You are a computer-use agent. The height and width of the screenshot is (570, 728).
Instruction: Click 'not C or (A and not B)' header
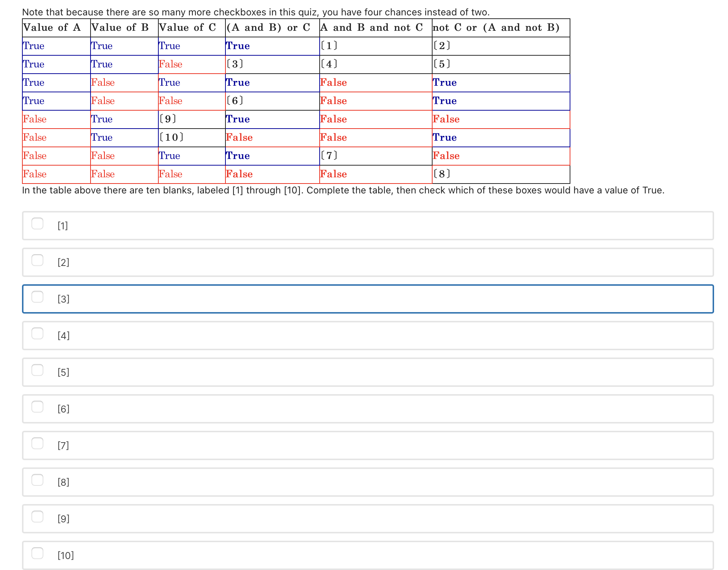point(496,28)
